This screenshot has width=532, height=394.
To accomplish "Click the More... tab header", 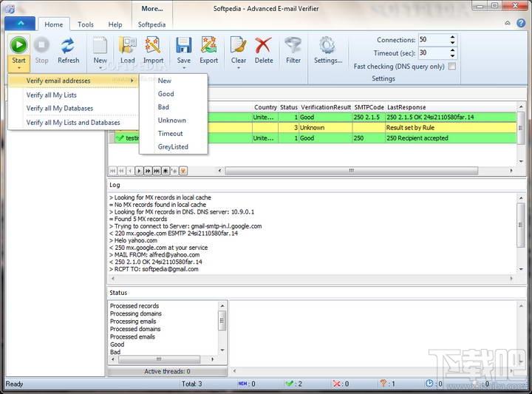I will pos(152,9).
